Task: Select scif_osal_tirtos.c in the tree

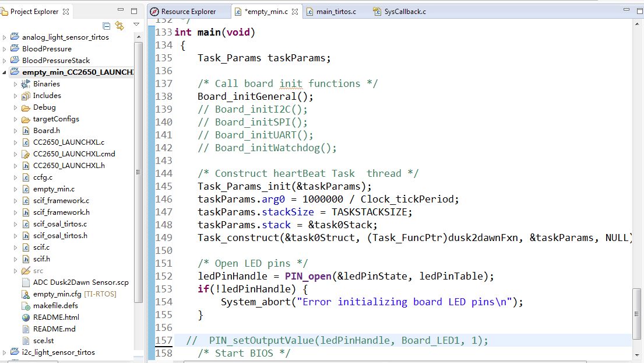Action: [60, 224]
